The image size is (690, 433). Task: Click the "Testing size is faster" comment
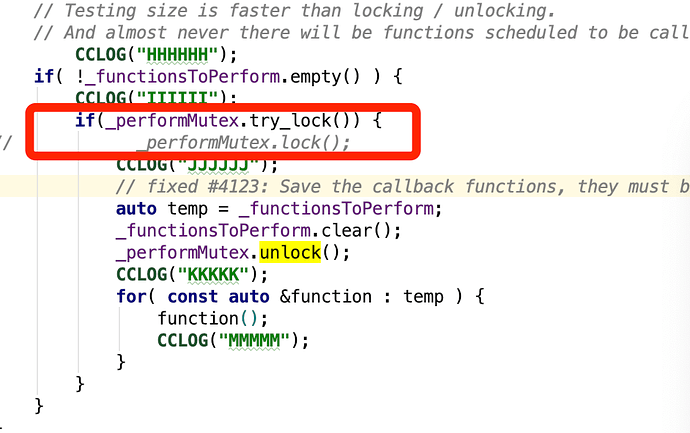pyautogui.click(x=294, y=11)
